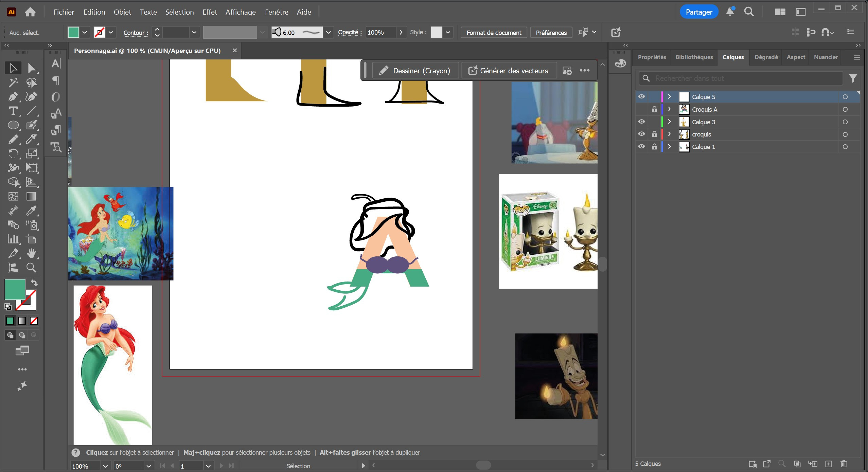The image size is (868, 472).
Task: Switch to the Nuancier tab
Action: point(826,57)
